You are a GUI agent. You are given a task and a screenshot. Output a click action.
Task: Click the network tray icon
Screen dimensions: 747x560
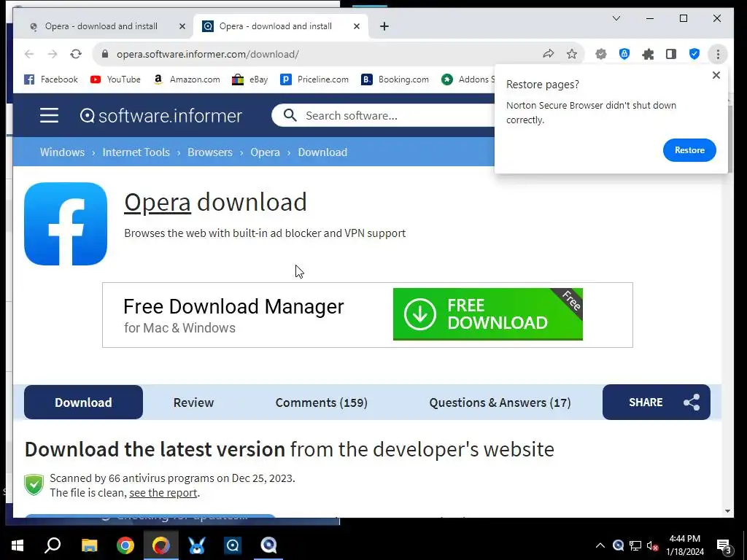[635, 545]
